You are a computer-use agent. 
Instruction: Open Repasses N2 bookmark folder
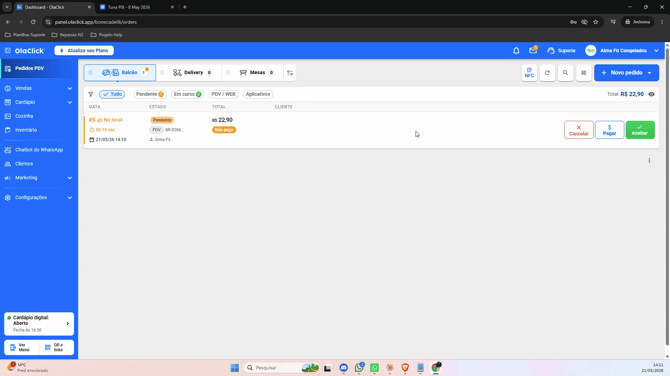pyautogui.click(x=68, y=35)
